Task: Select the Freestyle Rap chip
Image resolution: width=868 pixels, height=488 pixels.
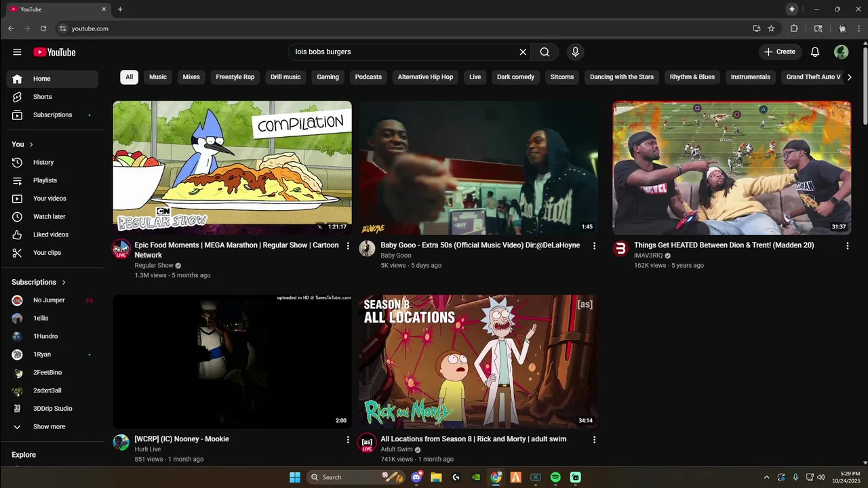Action: coord(235,77)
